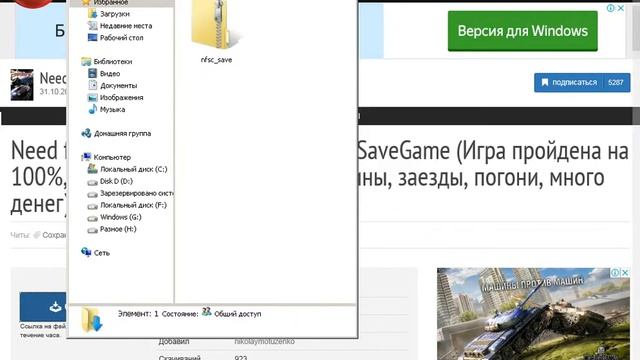
Task: Open Недавние места in favorites
Action: pyautogui.click(x=126, y=26)
